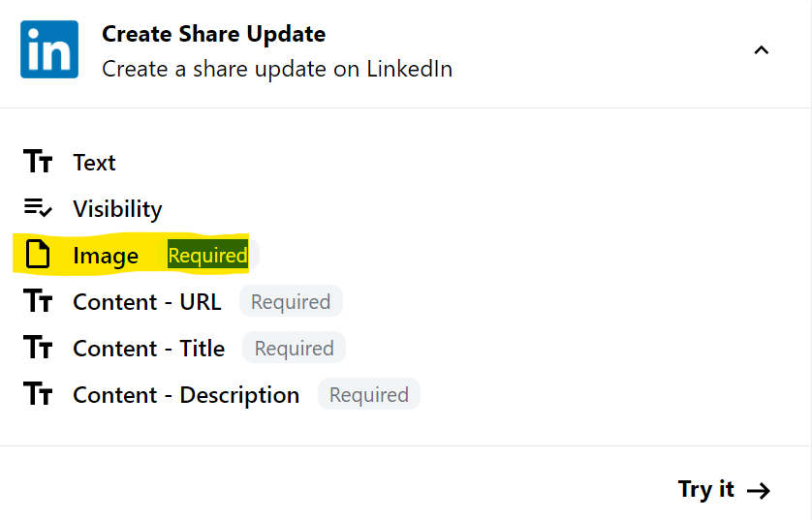Collapse the Create Share Update panel chevron
This screenshot has width=812, height=520.
tap(762, 50)
